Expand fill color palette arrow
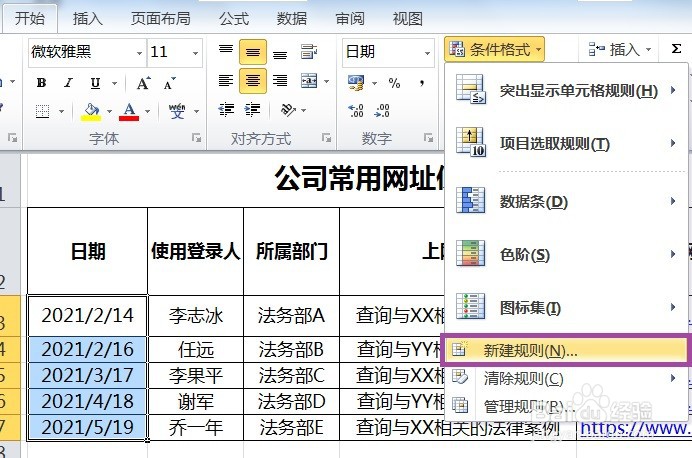The height and width of the screenshot is (458, 692). [x=109, y=111]
